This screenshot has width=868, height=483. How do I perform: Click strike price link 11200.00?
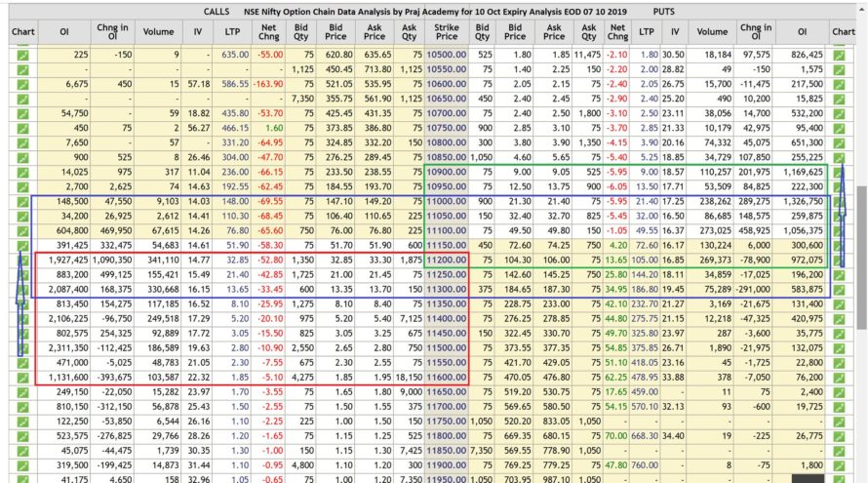pyautogui.click(x=446, y=261)
